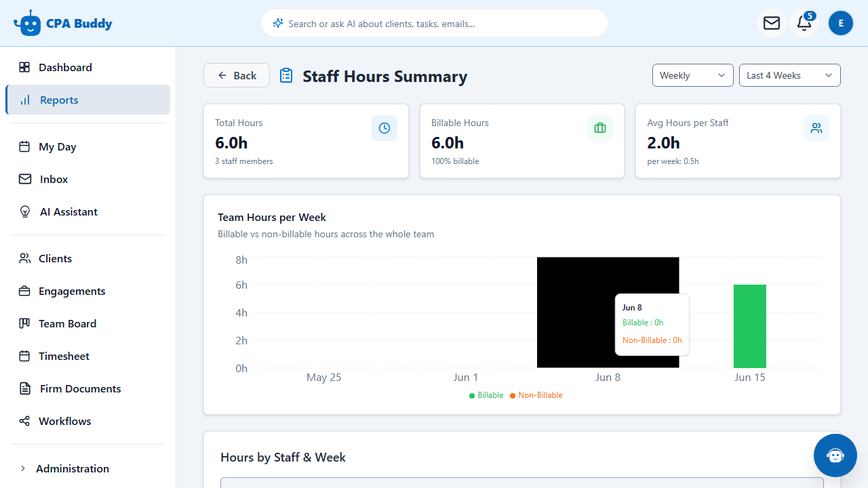Open the Last 4 Weeks range dropdown
Screen dimensions: 868x488
790,75
